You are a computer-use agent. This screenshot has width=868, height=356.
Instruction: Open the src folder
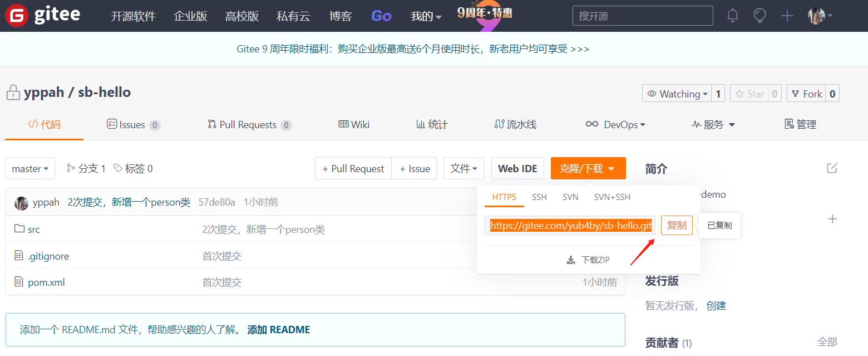coord(34,229)
